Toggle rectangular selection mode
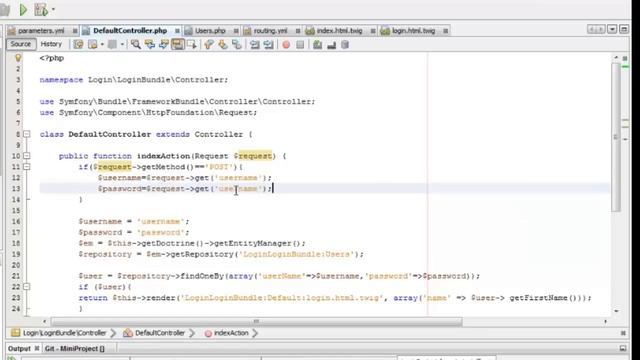The image size is (640, 360). pos(191,44)
